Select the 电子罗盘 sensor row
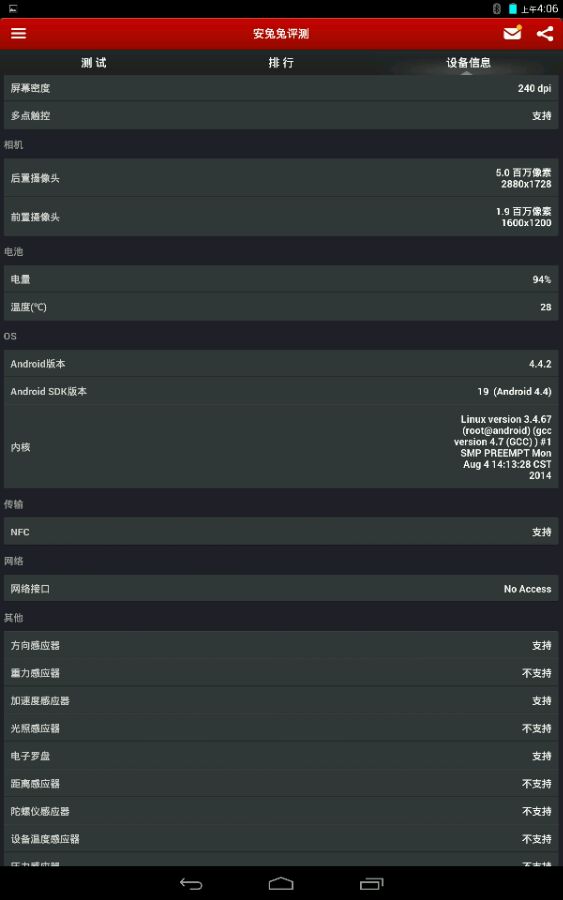Screen dimensions: 563x900 281,756
